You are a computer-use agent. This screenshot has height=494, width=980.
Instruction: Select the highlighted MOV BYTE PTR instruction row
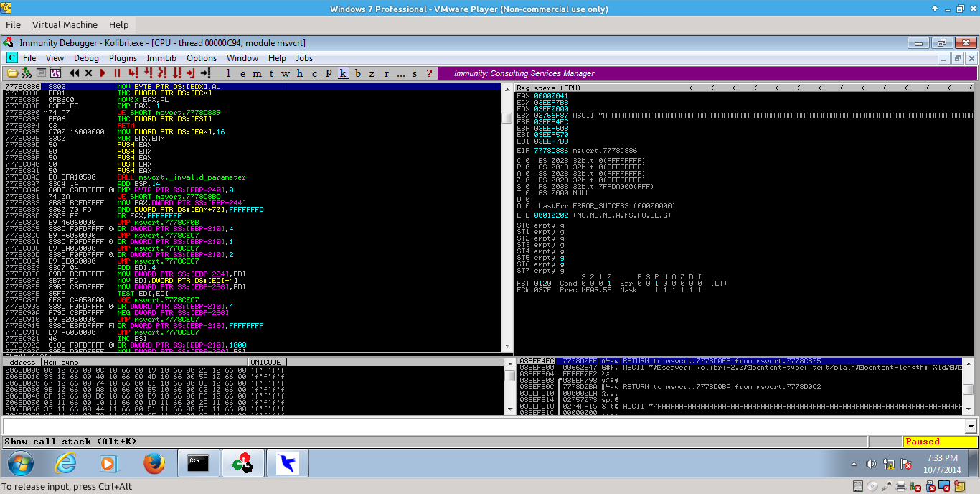[252, 86]
